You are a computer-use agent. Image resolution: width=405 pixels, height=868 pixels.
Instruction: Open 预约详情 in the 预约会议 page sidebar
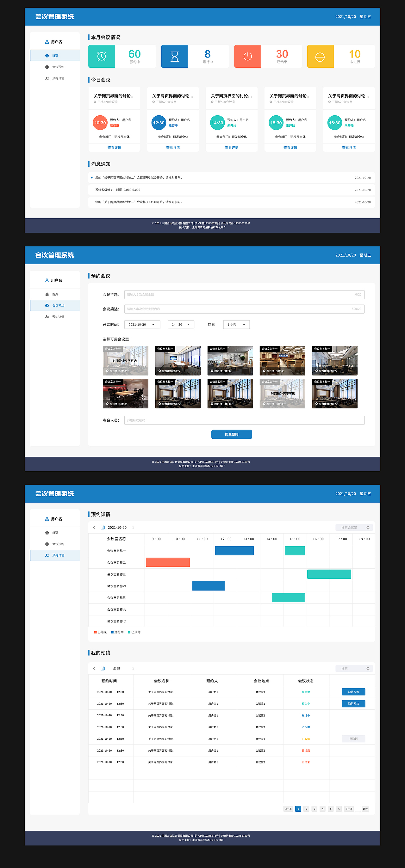[55, 317]
